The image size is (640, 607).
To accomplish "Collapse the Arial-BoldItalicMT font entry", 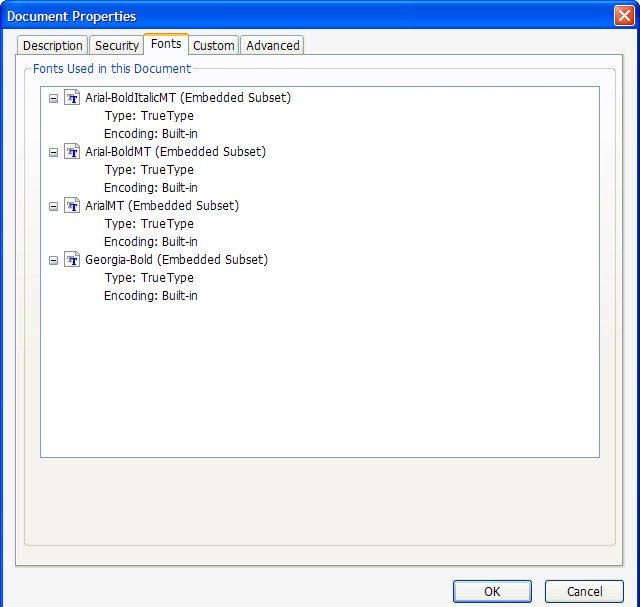I will click(53, 98).
